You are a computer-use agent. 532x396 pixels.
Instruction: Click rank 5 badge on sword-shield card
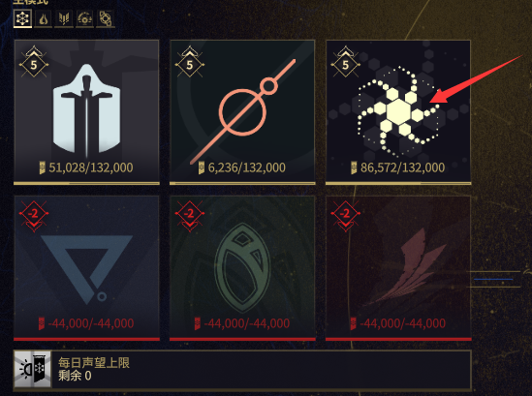pos(34,62)
